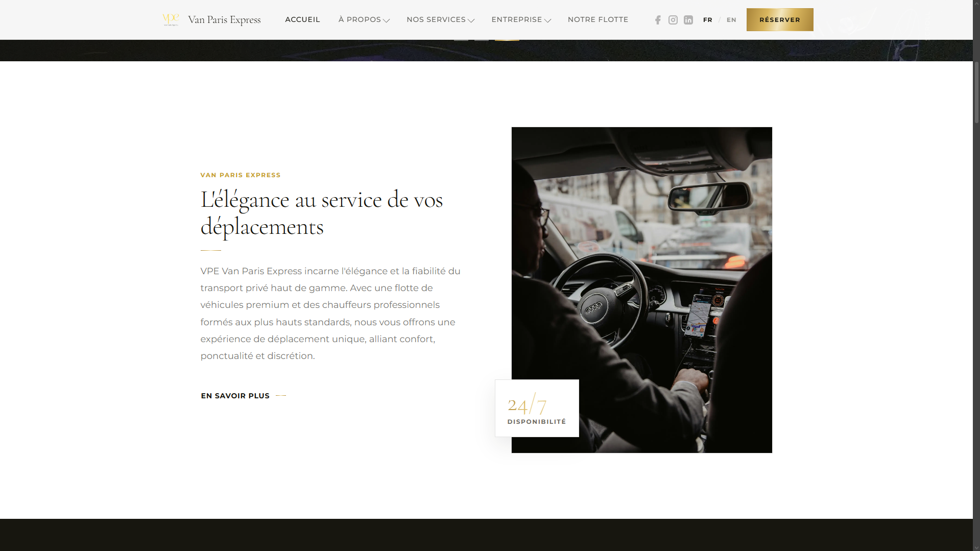980x551 pixels.
Task: Click the VPE logo icon
Action: click(x=171, y=20)
